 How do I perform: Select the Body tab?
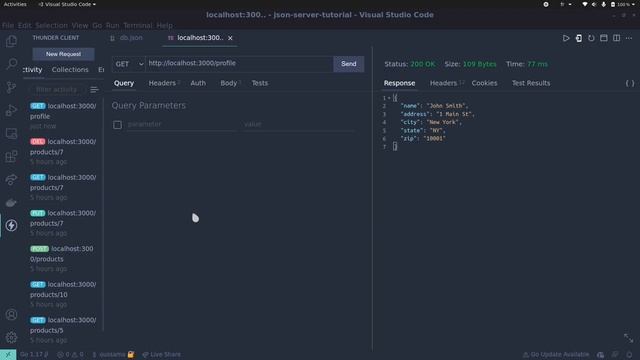(230, 83)
